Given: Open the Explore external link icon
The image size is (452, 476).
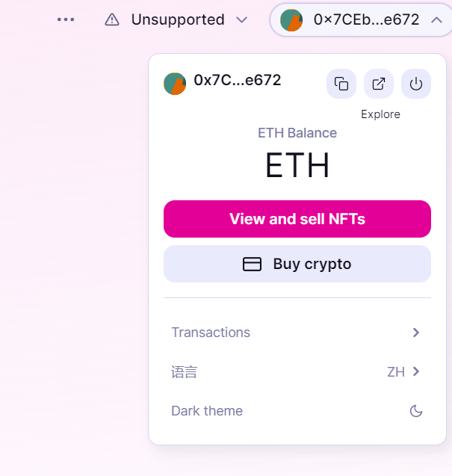Looking at the screenshot, I should point(379,84).
